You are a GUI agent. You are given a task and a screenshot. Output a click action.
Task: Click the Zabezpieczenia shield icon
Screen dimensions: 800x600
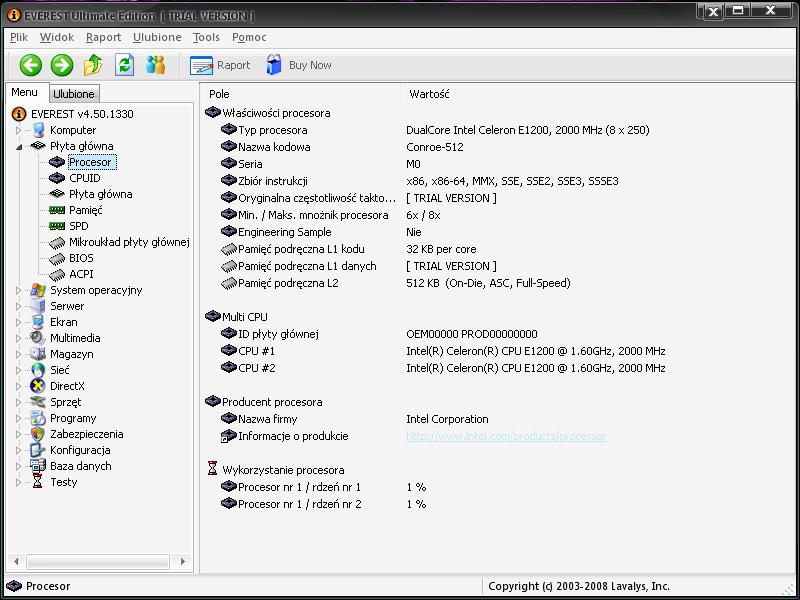[38, 434]
